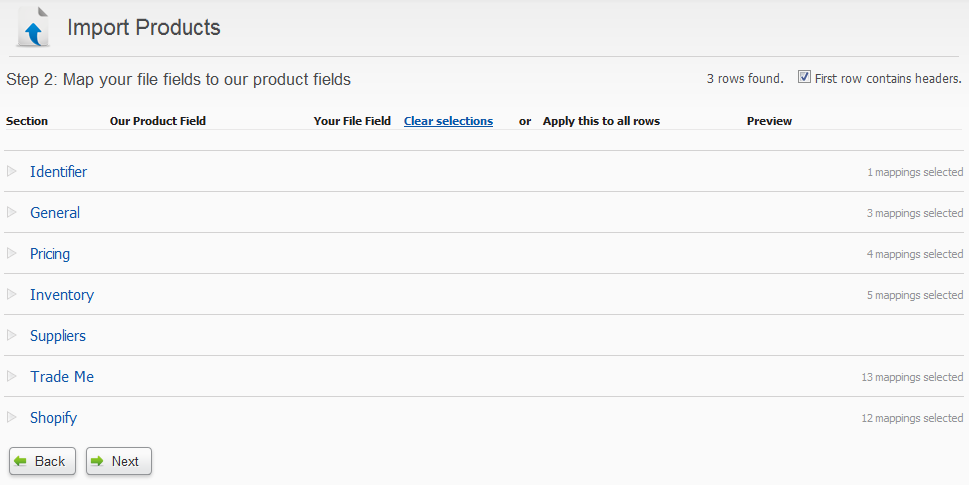
Task: Expand the Identifier section triangle
Action: tap(12, 171)
